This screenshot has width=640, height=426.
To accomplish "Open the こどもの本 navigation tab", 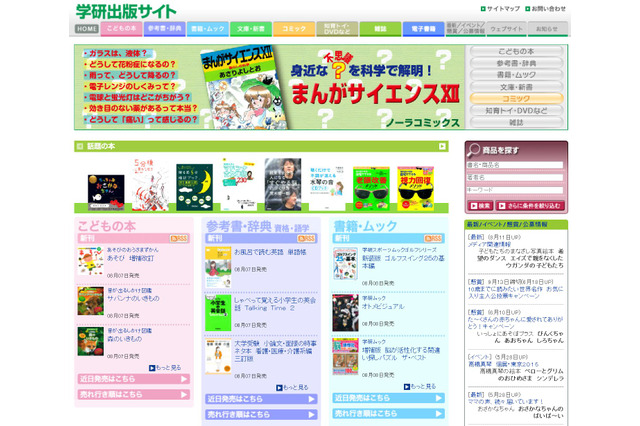I will click(122, 29).
